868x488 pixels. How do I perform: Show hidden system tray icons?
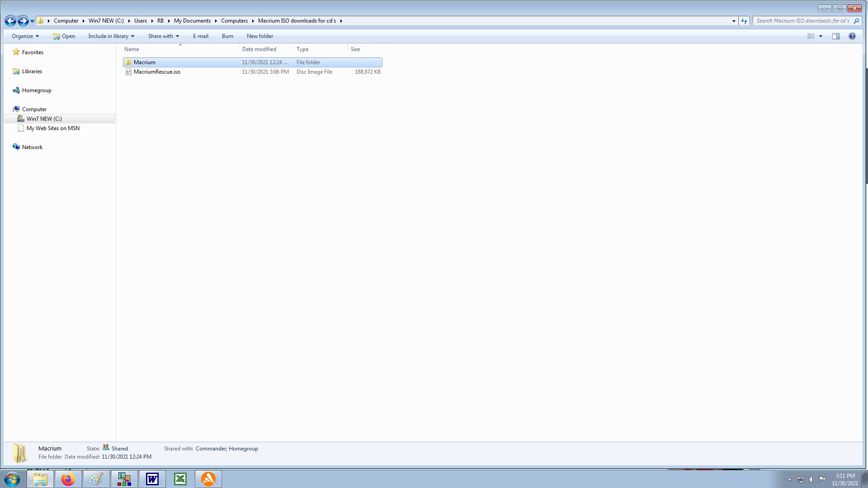(x=789, y=479)
